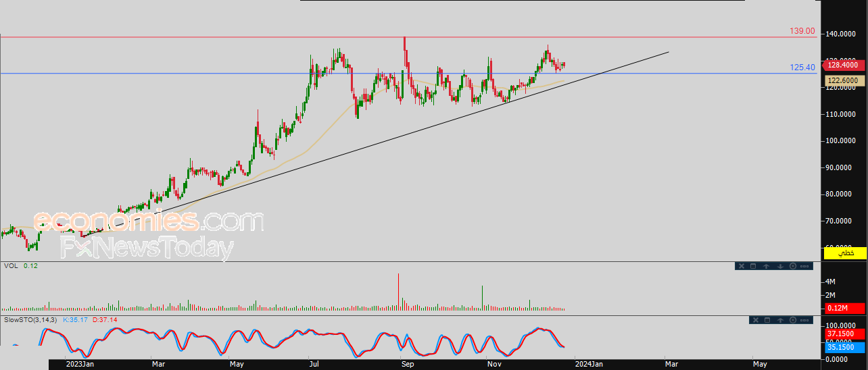Select the SlowSTO(3,14,3) indicator label

[31, 319]
